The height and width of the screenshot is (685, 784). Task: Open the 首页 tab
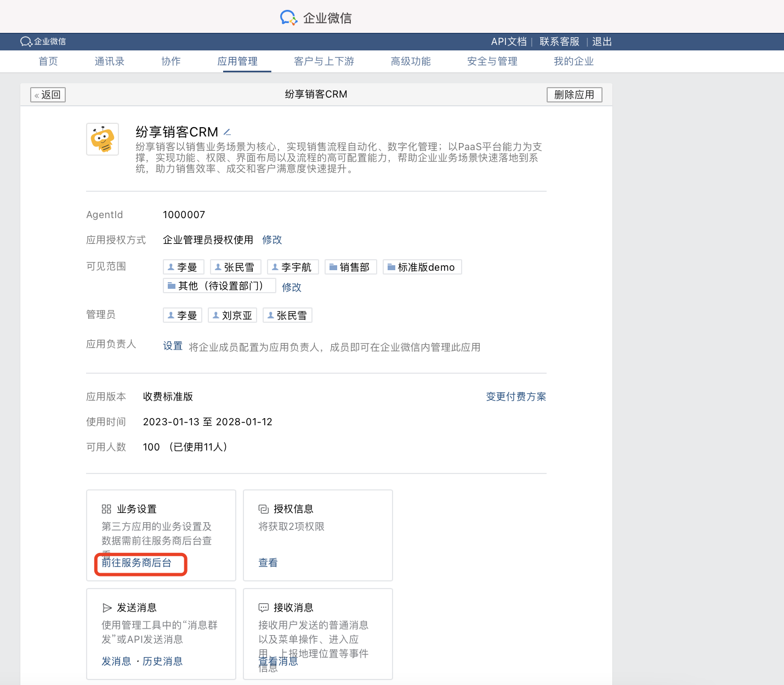pyautogui.click(x=48, y=61)
